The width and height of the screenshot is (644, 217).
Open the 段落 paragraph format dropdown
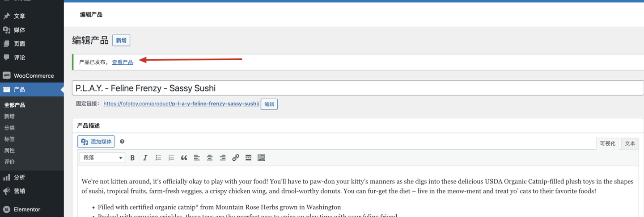click(x=102, y=158)
